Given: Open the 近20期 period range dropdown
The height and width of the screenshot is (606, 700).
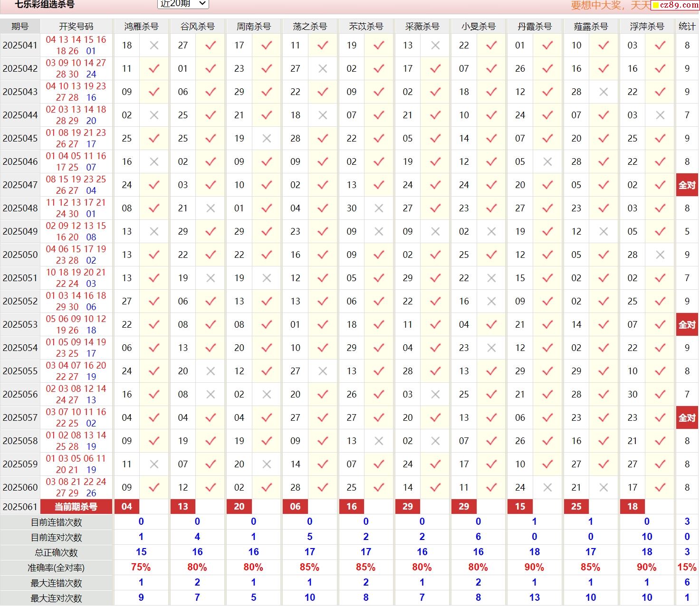Looking at the screenshot, I should [183, 4].
